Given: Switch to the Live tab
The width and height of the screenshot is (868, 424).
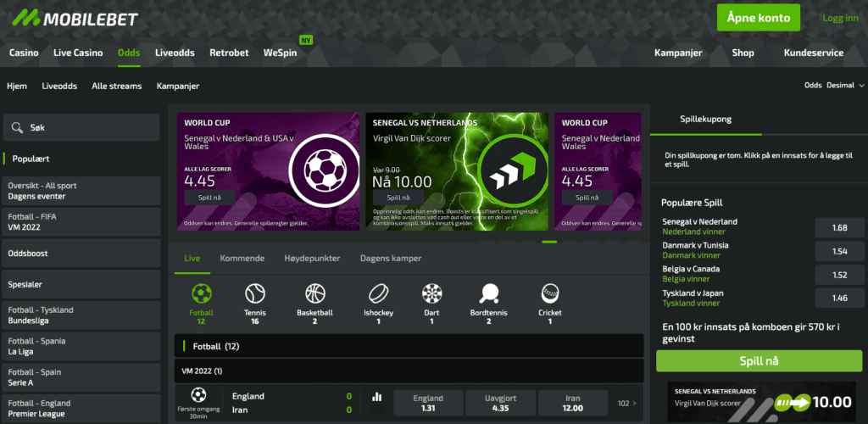Looking at the screenshot, I should [x=192, y=258].
